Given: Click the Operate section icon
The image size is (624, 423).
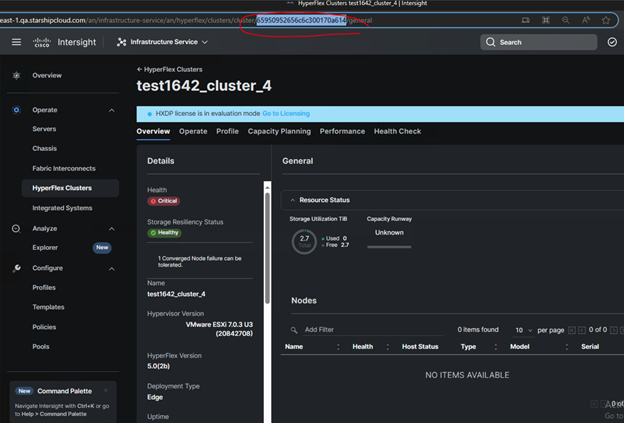Looking at the screenshot, I should 16,110.
